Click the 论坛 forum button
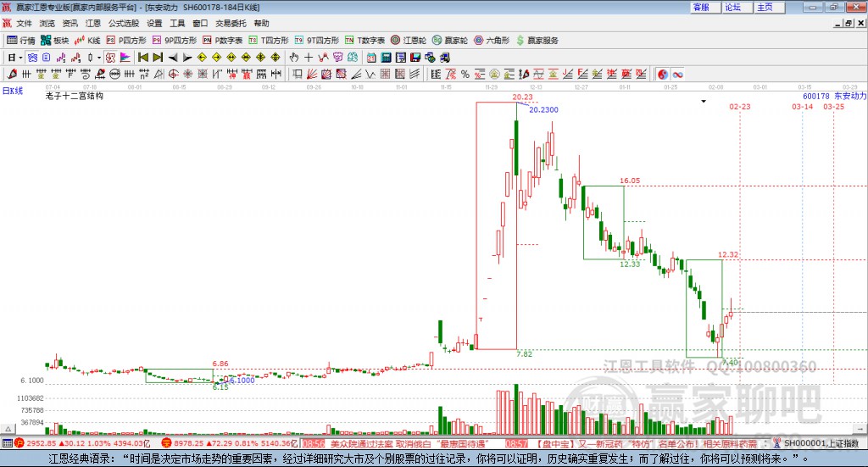This screenshot has height=467, width=868. pyautogui.click(x=737, y=7)
